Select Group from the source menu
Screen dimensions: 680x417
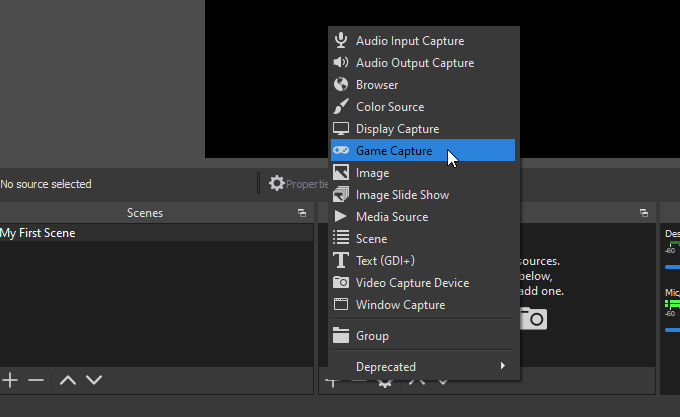[372, 336]
